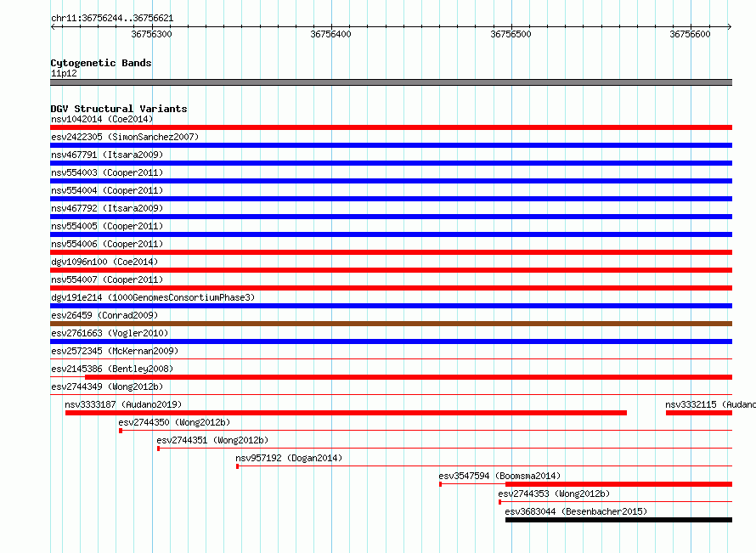This screenshot has width=756, height=553.
Task: Click the chr11:36756244..36756621 region label
Action: [112, 19]
